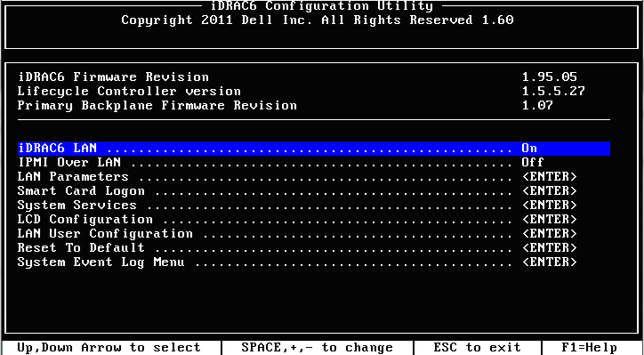The image size is (644, 355).
Task: Click the iDRAC6 Firmware Revision label
Action: pos(113,77)
